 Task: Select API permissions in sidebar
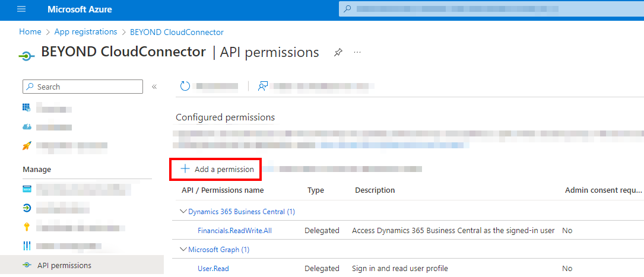point(82,265)
